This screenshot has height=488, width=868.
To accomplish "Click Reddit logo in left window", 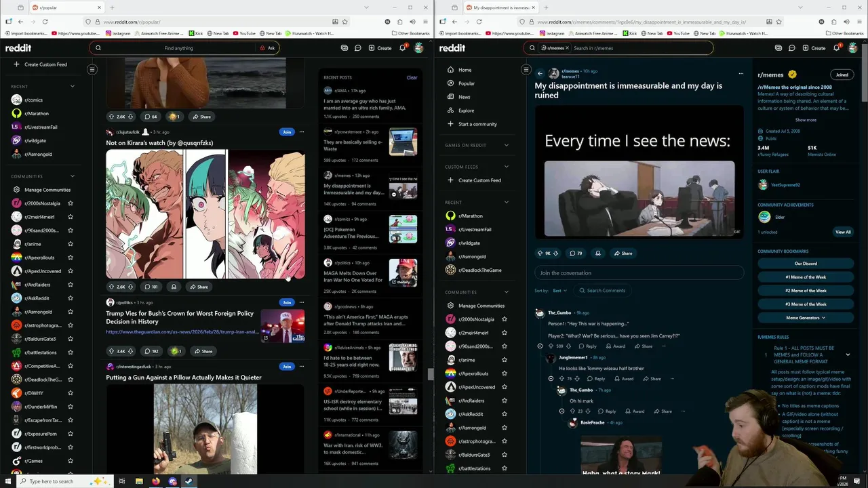I will point(18,48).
